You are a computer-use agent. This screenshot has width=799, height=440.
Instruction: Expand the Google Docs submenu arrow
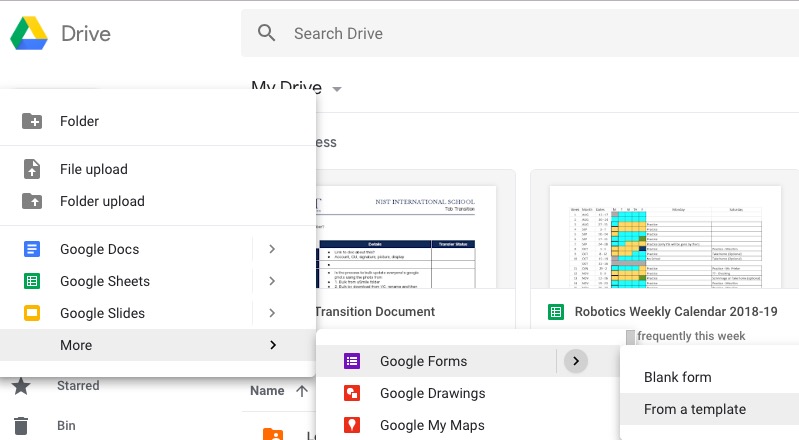pos(272,249)
